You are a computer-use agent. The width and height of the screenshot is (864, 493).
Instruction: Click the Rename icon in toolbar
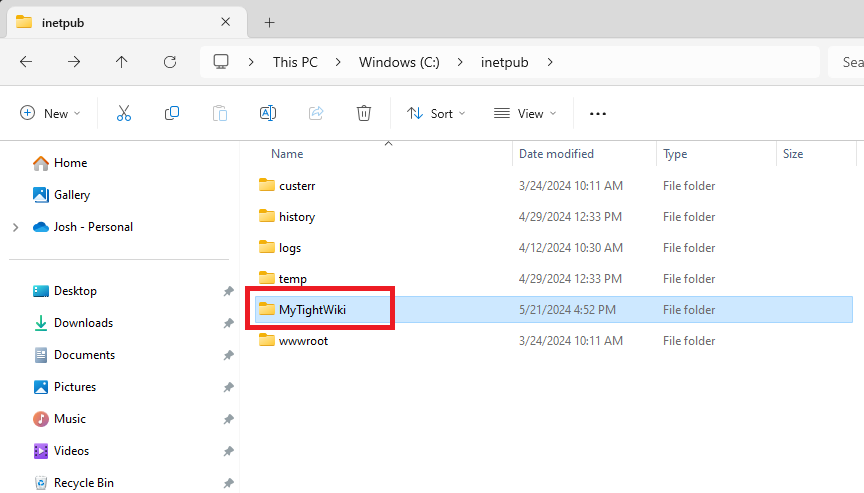[x=268, y=113]
